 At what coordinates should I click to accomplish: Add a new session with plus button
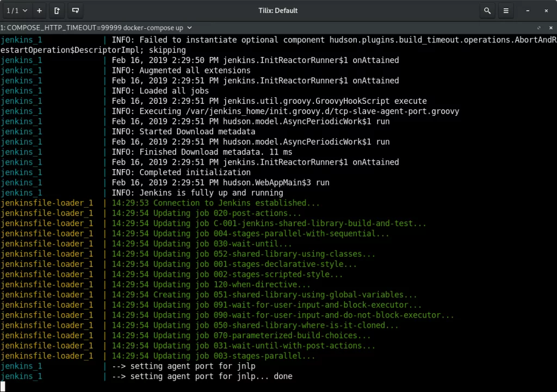39,11
